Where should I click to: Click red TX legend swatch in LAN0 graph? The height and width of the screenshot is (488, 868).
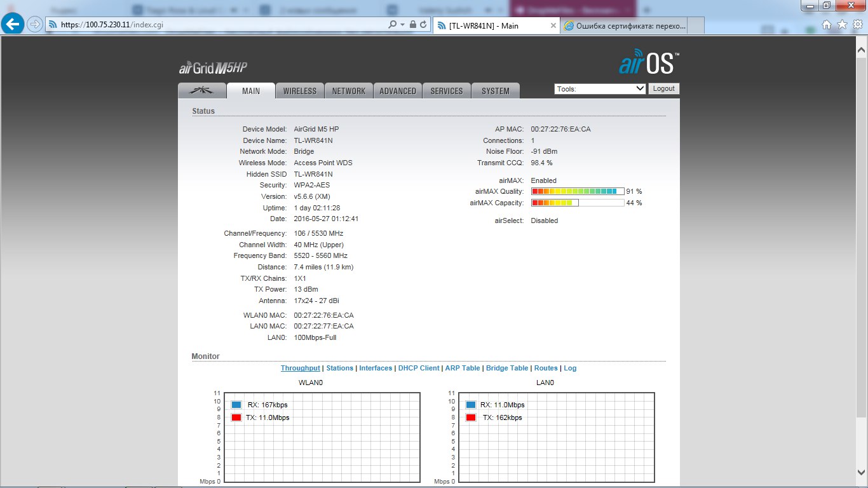471,417
